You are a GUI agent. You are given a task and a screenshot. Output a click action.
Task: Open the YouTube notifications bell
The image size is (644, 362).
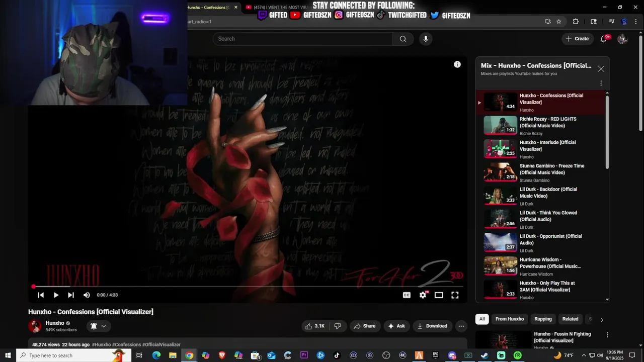coord(604,39)
